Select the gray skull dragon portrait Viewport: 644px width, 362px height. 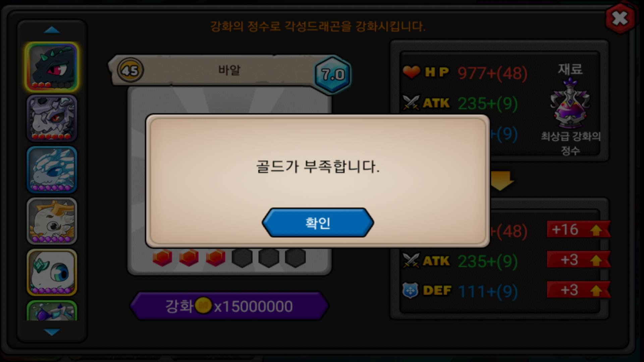point(52,118)
